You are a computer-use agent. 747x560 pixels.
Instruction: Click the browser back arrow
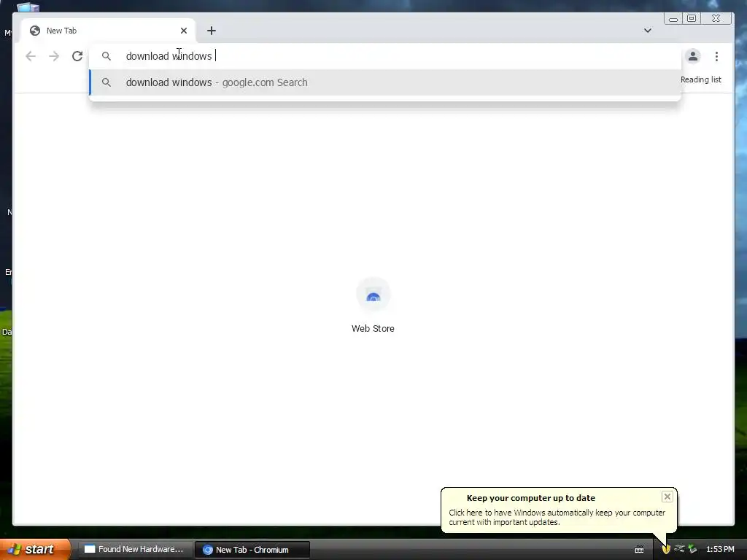click(x=31, y=56)
